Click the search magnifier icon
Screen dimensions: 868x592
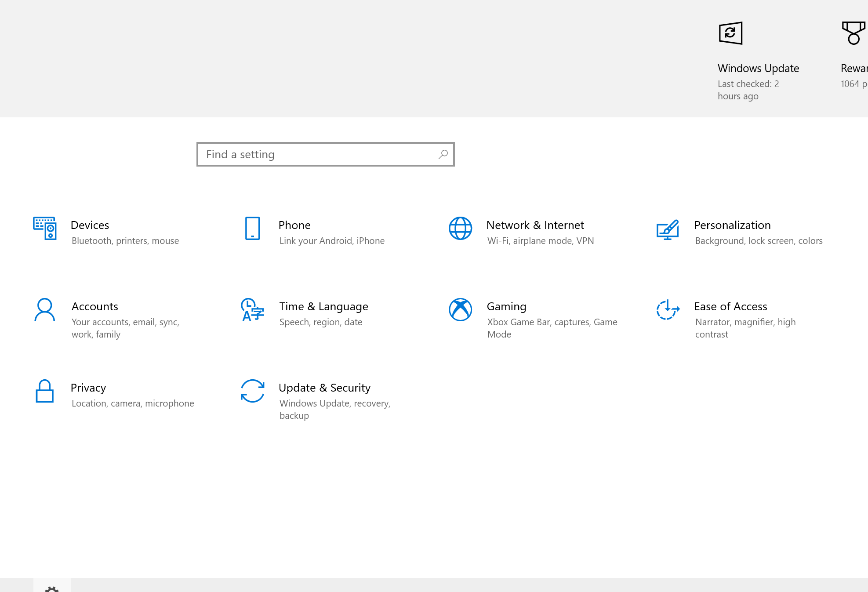[x=443, y=154]
